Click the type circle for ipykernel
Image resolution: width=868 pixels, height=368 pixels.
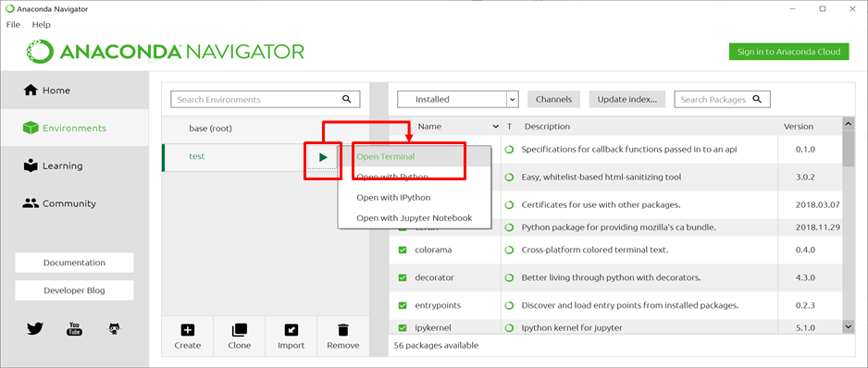coord(509,328)
